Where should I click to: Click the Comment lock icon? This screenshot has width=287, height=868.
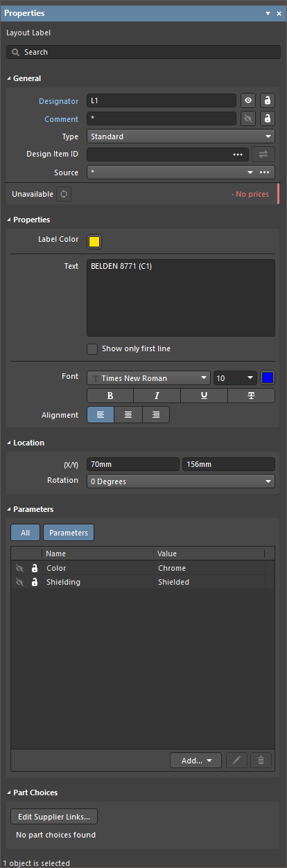click(x=267, y=118)
